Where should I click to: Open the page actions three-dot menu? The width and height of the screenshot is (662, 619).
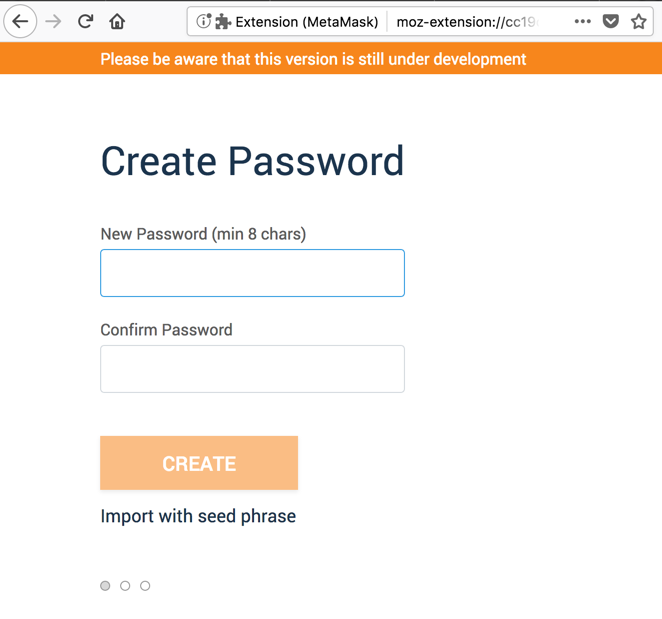pyautogui.click(x=583, y=21)
